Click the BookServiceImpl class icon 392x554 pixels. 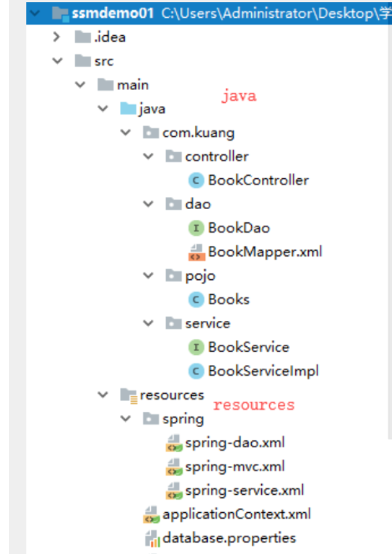[196, 371]
